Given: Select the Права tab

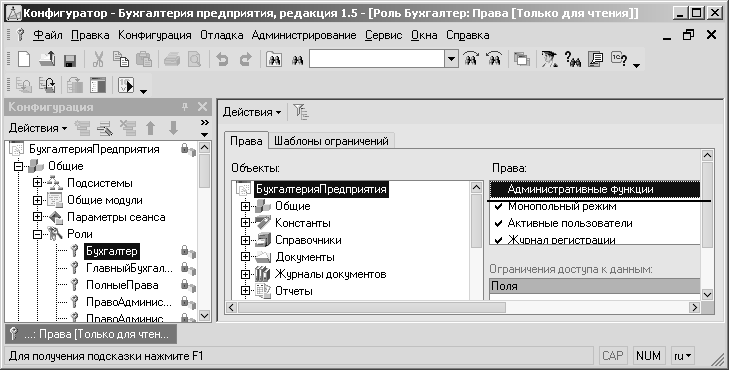Looking at the screenshot, I should tap(246, 141).
